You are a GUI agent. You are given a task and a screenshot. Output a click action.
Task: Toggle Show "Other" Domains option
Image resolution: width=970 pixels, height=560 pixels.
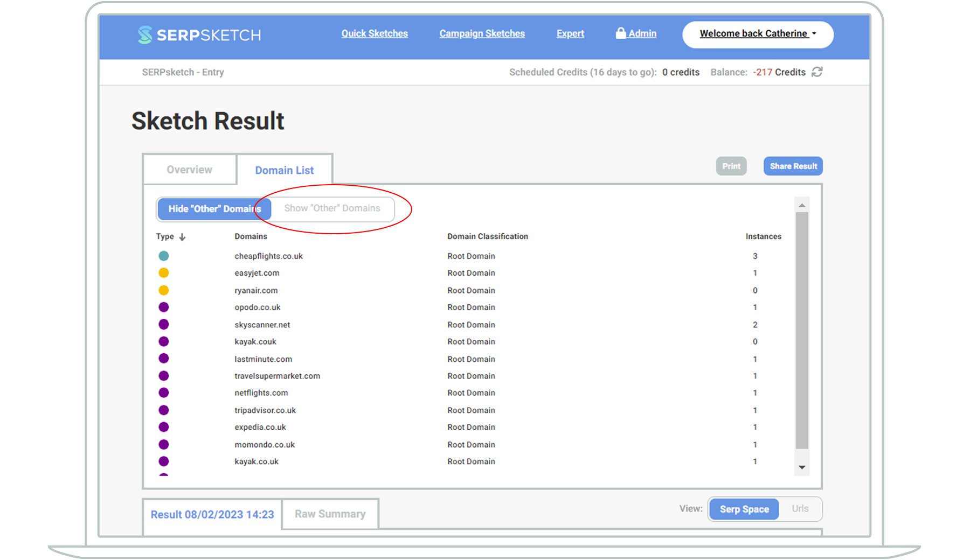(x=332, y=208)
